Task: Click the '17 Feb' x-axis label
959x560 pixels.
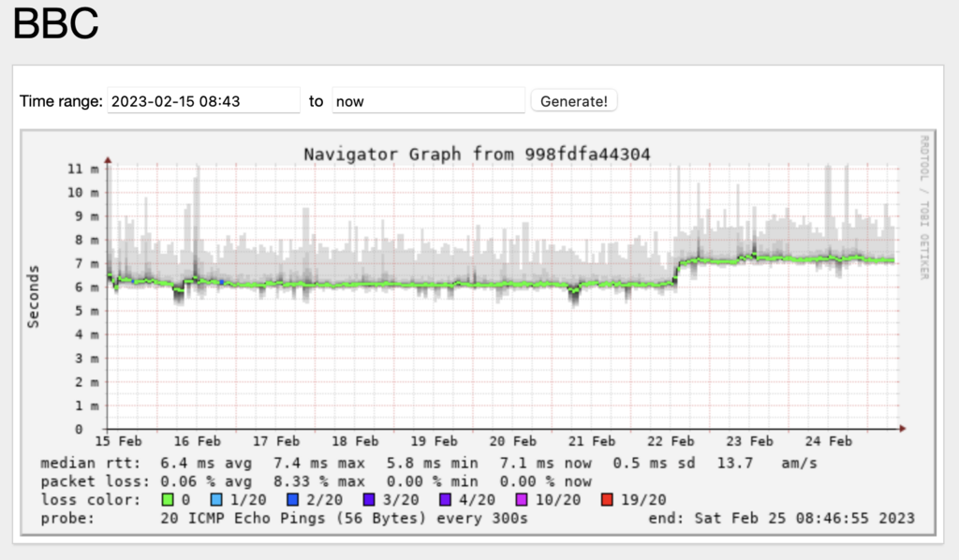Action: [x=276, y=441]
